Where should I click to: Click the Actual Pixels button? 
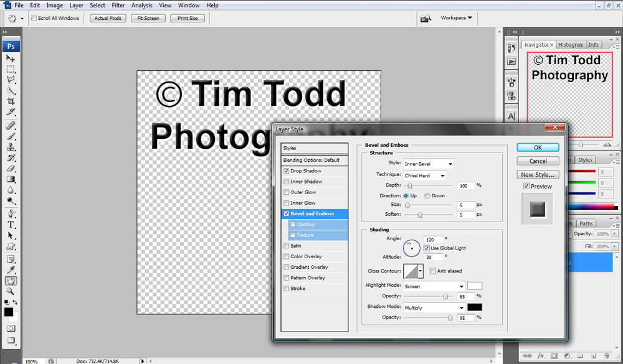point(108,18)
